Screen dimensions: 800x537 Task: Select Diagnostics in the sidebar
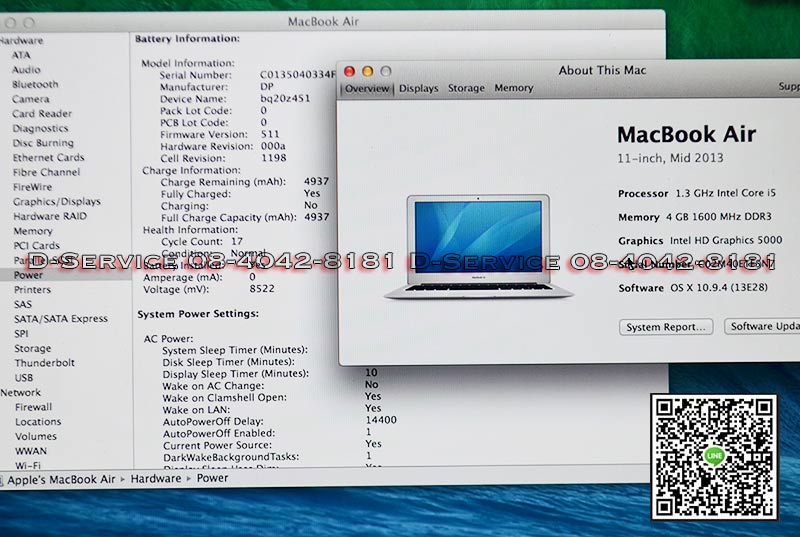pyautogui.click(x=40, y=129)
